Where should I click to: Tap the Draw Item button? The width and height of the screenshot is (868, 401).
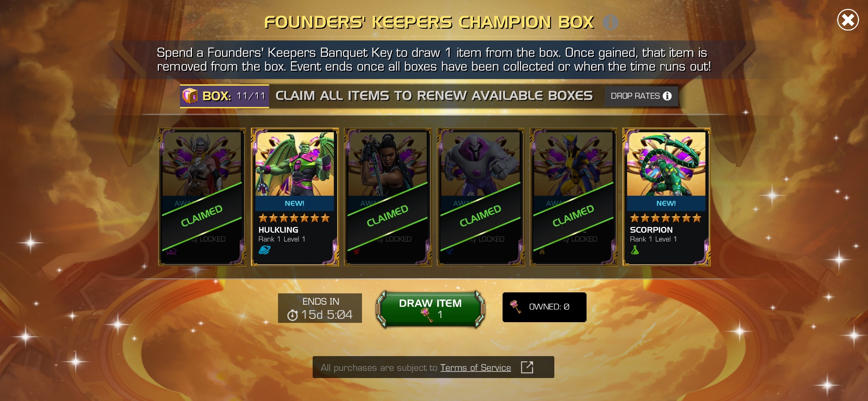coord(430,309)
